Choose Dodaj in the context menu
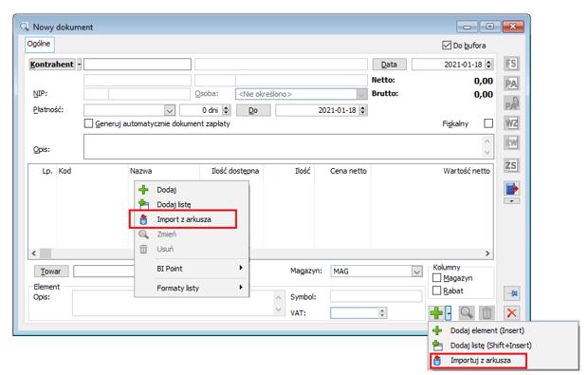This screenshot has width=588, height=375. point(192,190)
